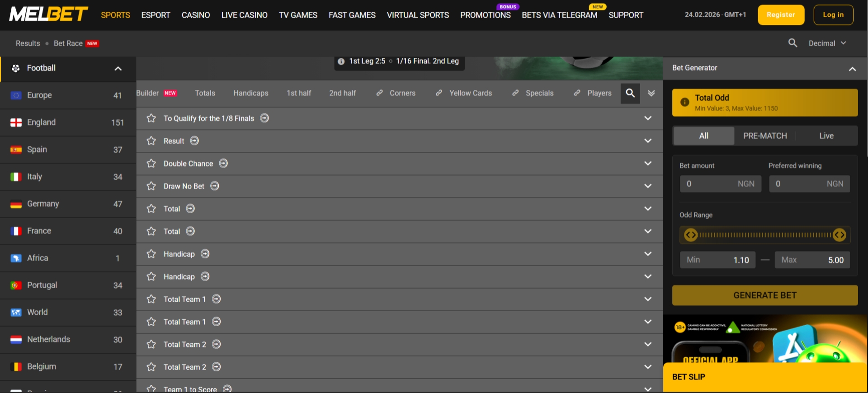
Task: Switch to the Yellow Cards tab
Action: (464, 93)
